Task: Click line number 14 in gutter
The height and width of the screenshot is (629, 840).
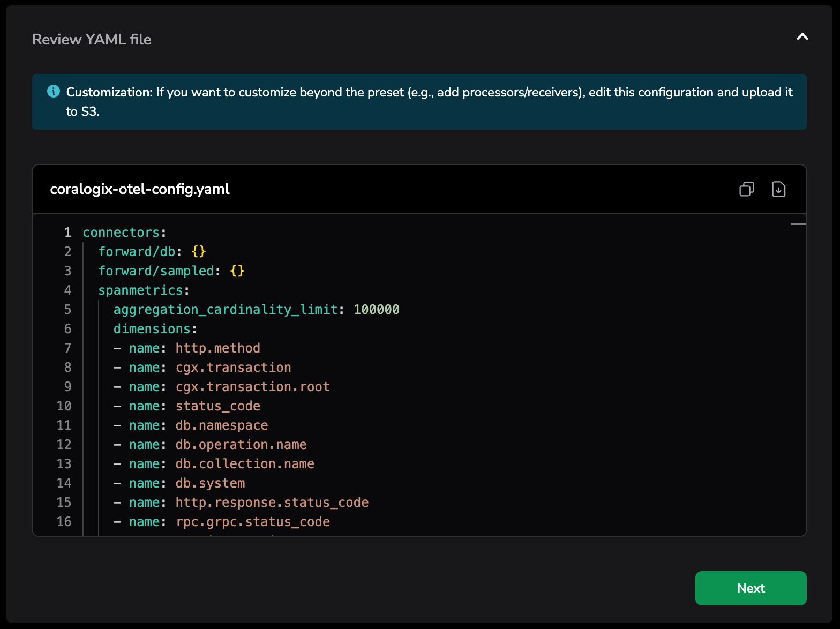Action: 64,483
